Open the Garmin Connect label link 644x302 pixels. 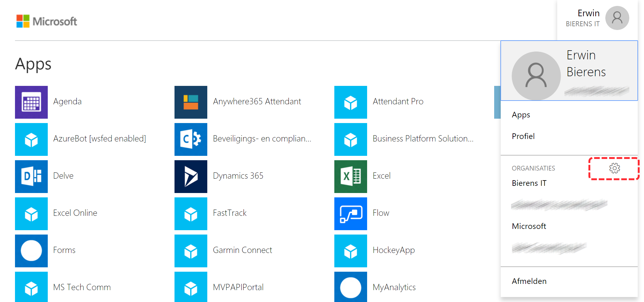(x=243, y=250)
